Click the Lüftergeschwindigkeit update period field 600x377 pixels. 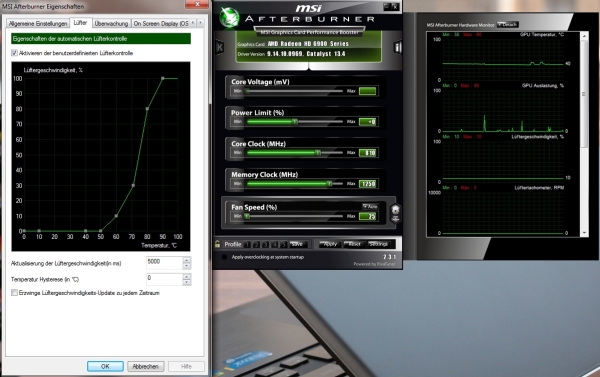(x=164, y=263)
